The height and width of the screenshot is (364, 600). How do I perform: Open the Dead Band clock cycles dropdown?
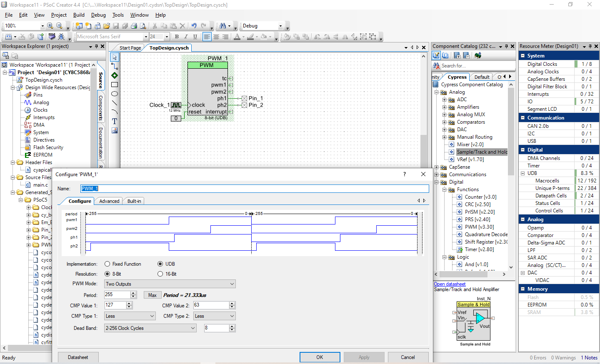150,328
